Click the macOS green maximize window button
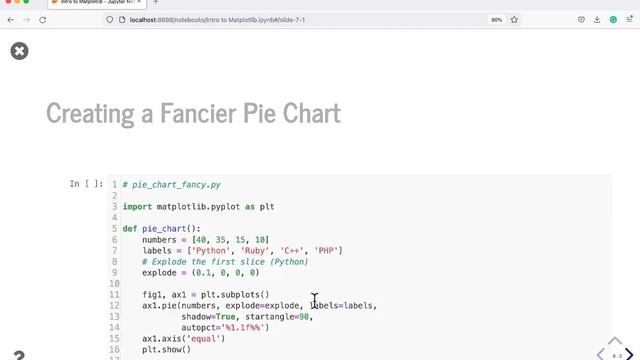 [x=26, y=1]
